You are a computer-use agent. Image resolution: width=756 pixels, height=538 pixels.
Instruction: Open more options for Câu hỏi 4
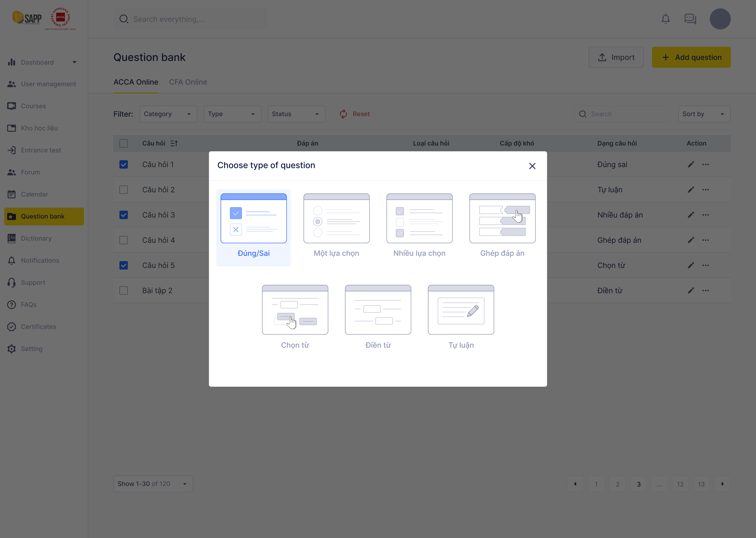pos(705,240)
